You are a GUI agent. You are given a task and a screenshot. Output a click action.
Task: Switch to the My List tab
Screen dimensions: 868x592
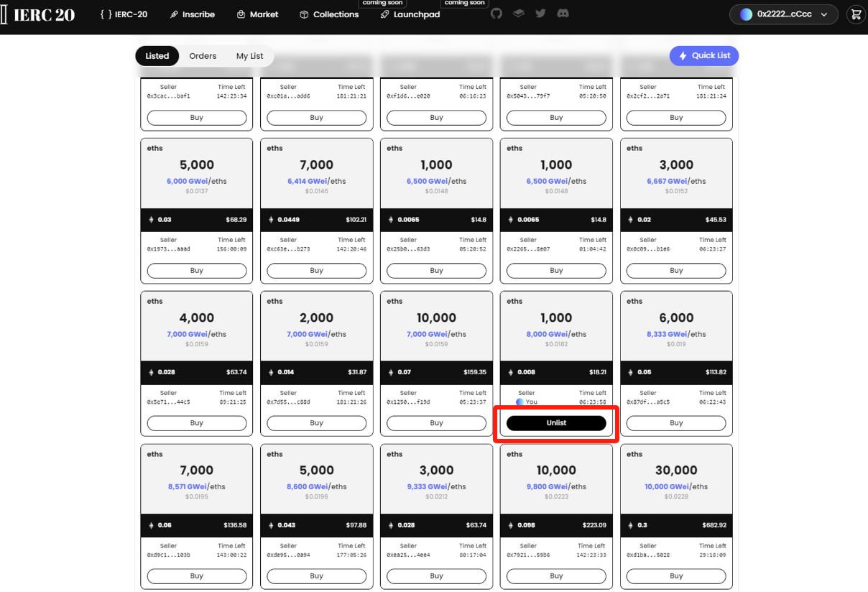(x=249, y=56)
